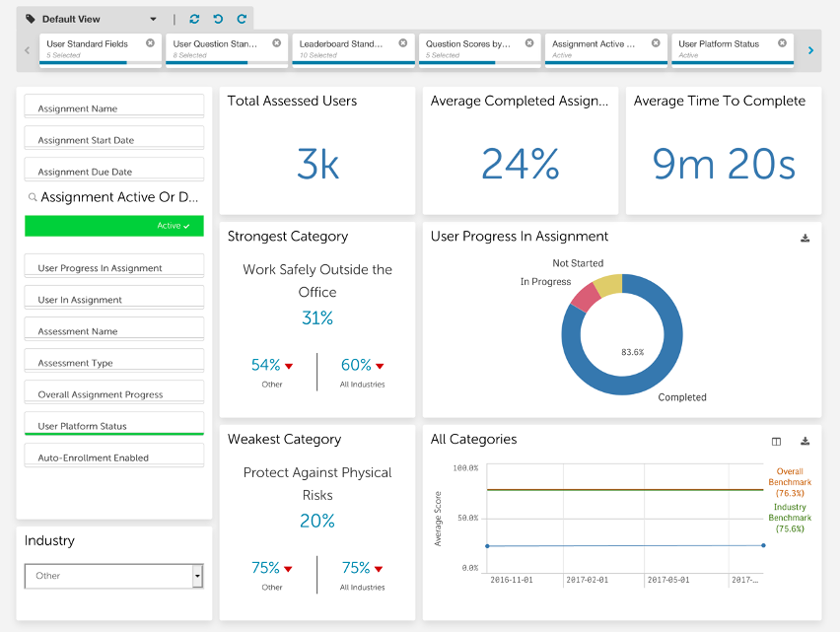Click the tag icon beside Default View

point(31,20)
